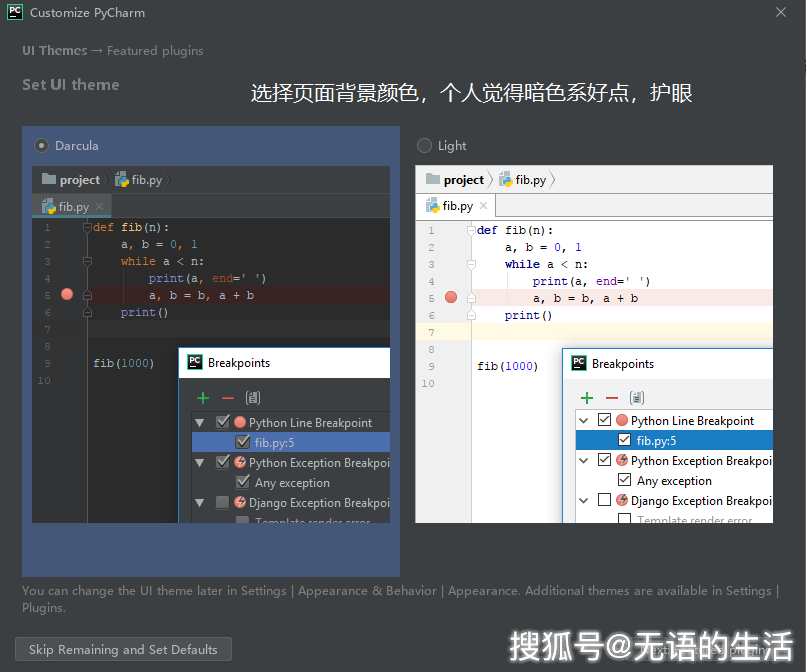This screenshot has height=672, width=806.
Task: Select the Light theme radio button
Action: tap(424, 146)
